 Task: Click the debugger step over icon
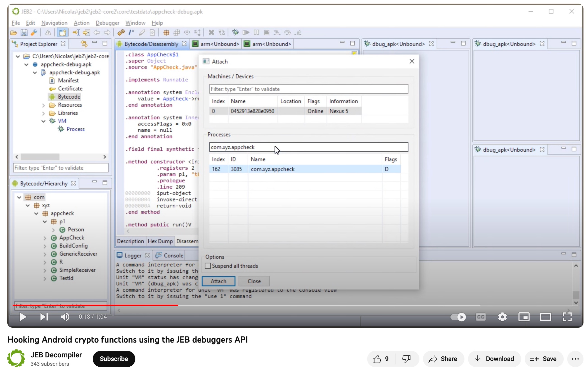287,33
